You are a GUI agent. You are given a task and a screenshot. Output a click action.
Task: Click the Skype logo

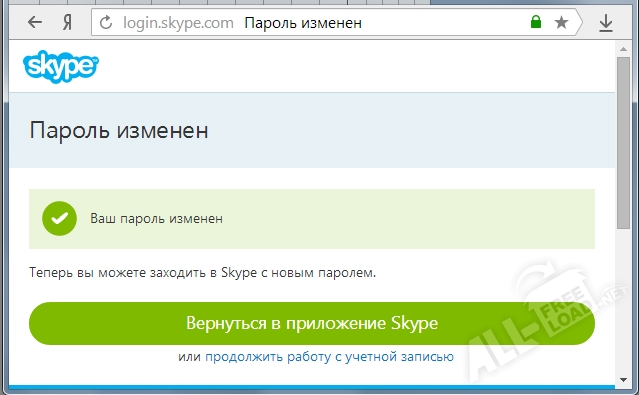click(61, 66)
